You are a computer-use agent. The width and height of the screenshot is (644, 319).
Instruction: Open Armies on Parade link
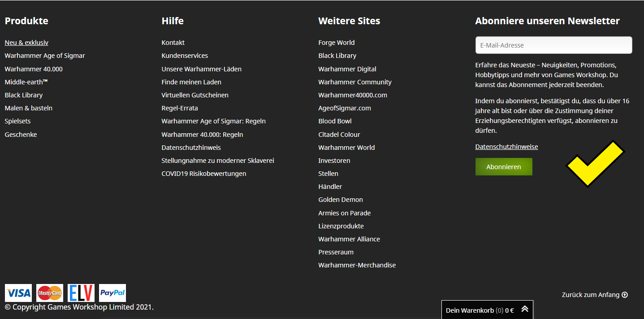point(345,213)
